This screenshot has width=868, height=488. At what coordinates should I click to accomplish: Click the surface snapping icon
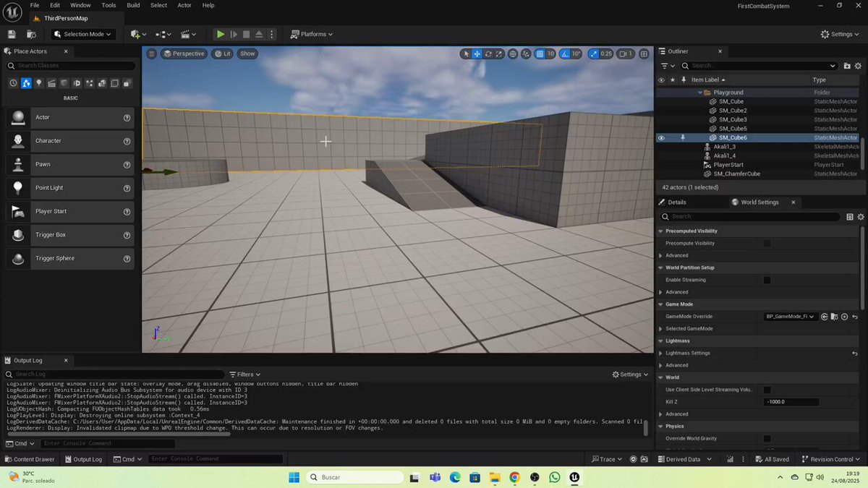click(x=526, y=53)
